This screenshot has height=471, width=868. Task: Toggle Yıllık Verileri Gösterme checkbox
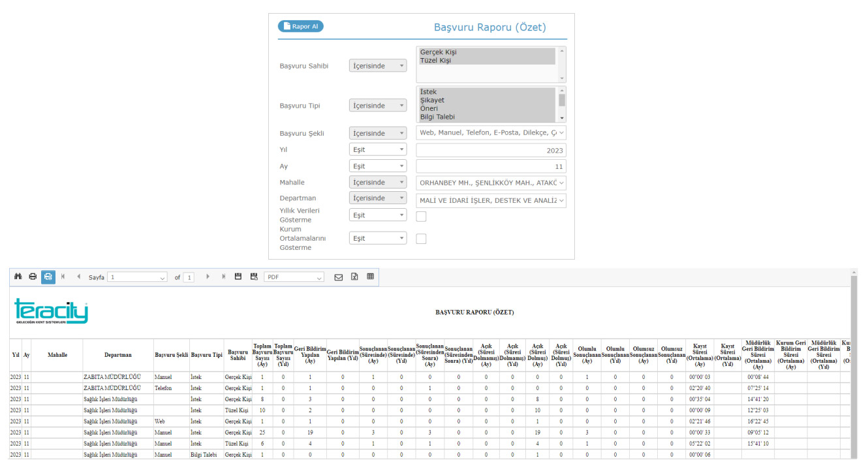pyautogui.click(x=421, y=216)
